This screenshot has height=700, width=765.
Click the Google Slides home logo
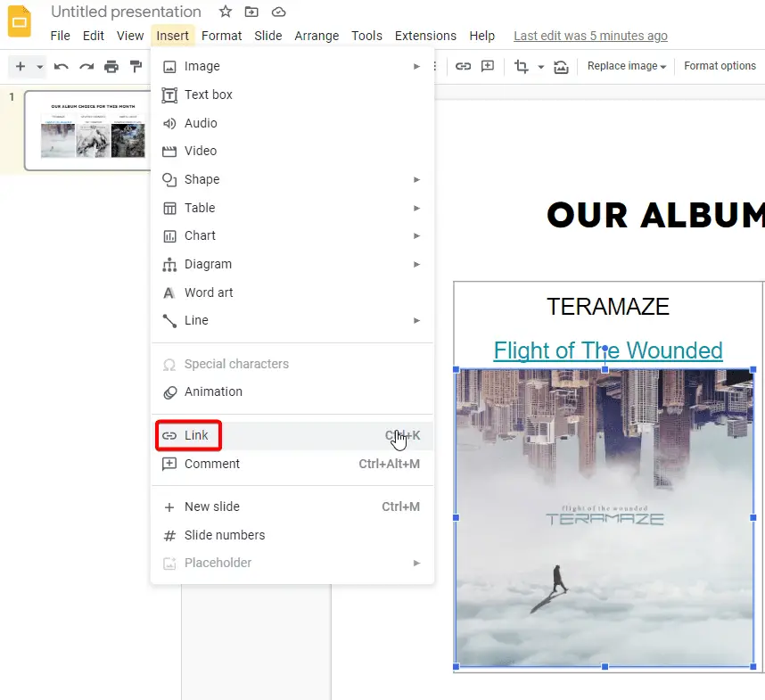(x=20, y=21)
